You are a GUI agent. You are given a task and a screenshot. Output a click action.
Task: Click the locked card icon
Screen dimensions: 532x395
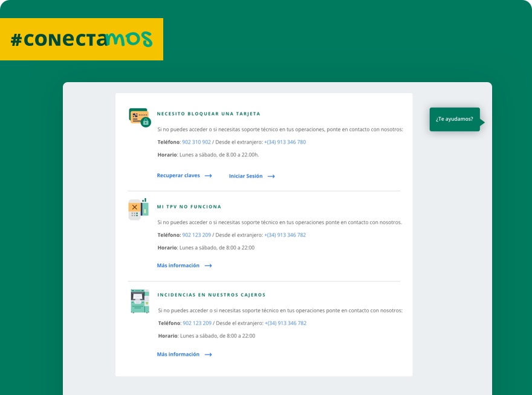point(140,117)
